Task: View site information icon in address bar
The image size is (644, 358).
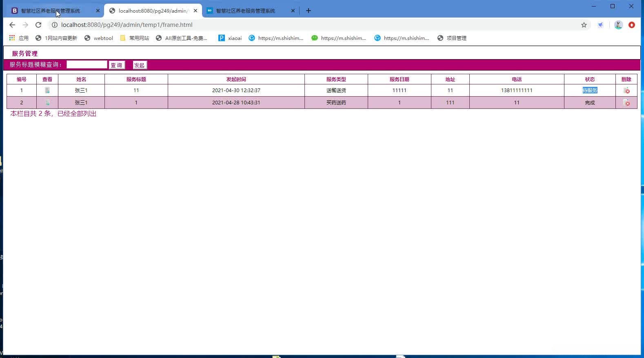Action: (54, 25)
